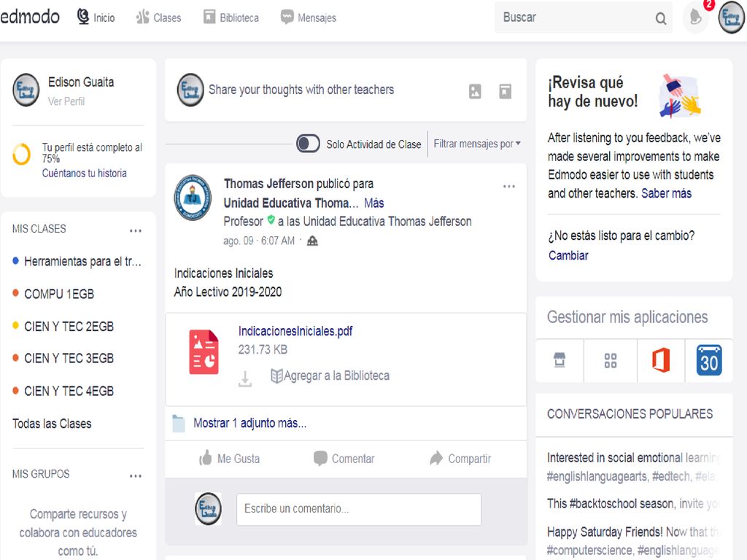View Todas las Clases
747x560 pixels.
pyautogui.click(x=52, y=424)
